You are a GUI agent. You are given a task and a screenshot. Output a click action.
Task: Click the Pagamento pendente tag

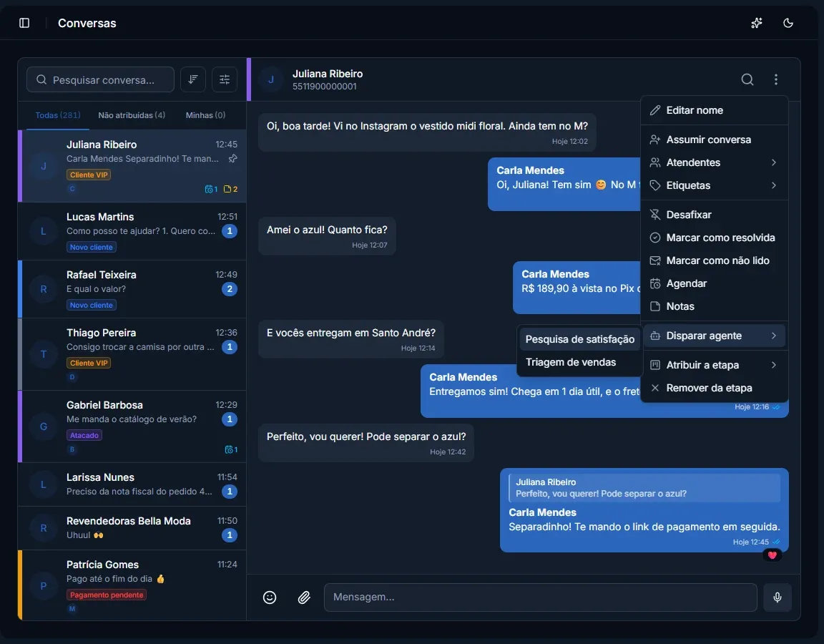pyautogui.click(x=106, y=595)
